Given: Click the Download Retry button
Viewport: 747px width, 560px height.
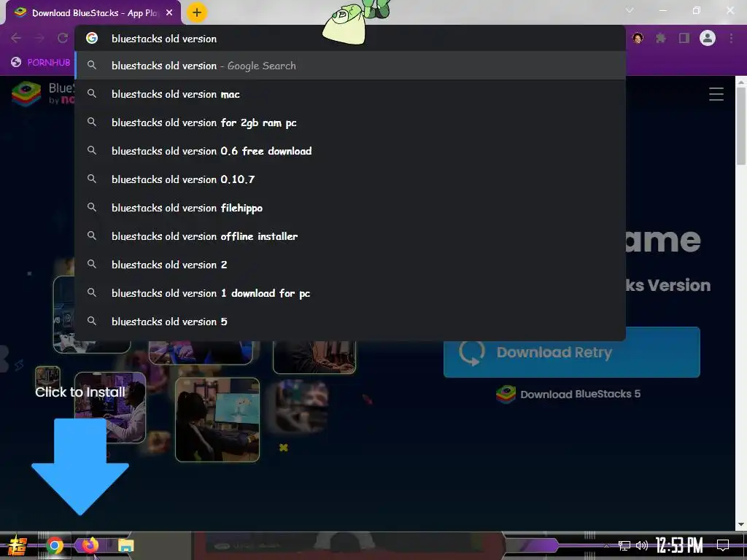Looking at the screenshot, I should tap(572, 352).
